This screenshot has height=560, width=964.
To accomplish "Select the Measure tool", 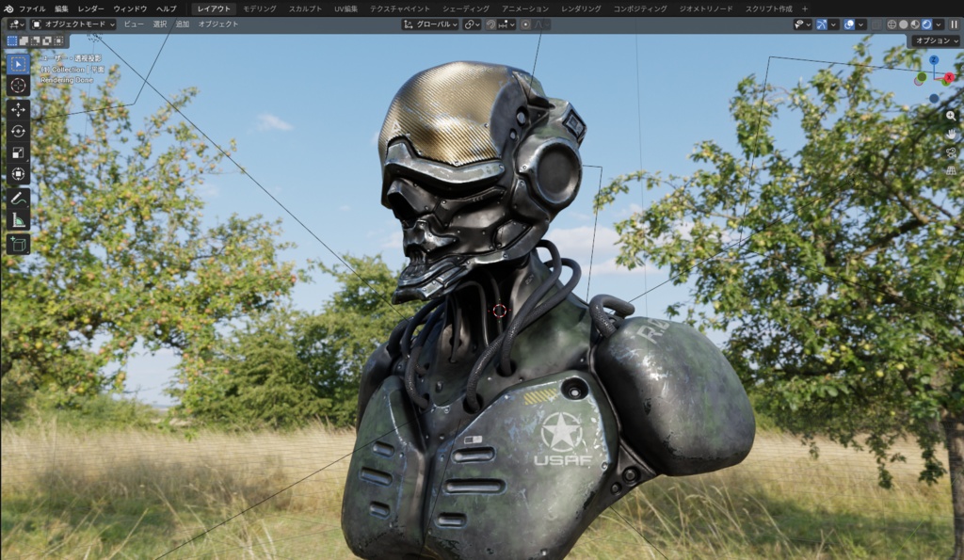I will pos(18,220).
